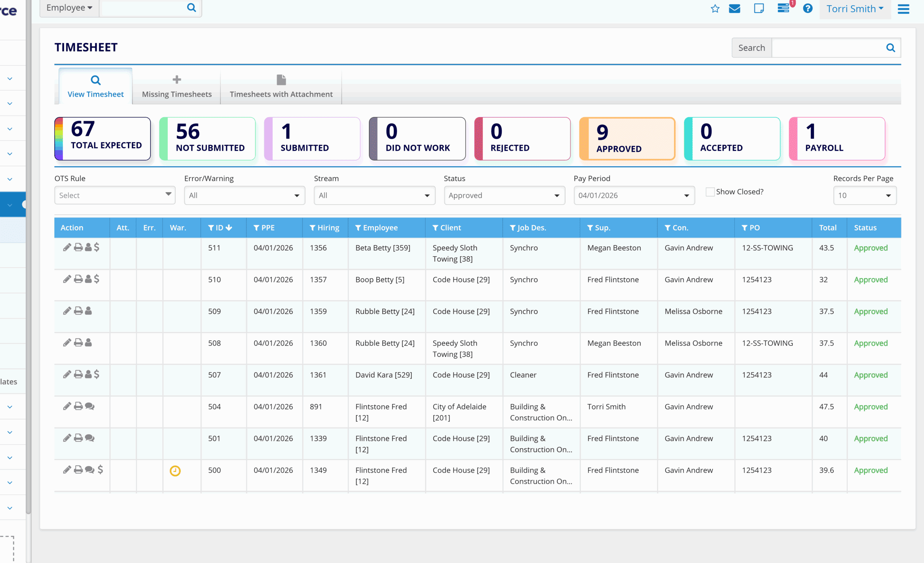Open the Status dropdown showing Approved

pyautogui.click(x=504, y=195)
